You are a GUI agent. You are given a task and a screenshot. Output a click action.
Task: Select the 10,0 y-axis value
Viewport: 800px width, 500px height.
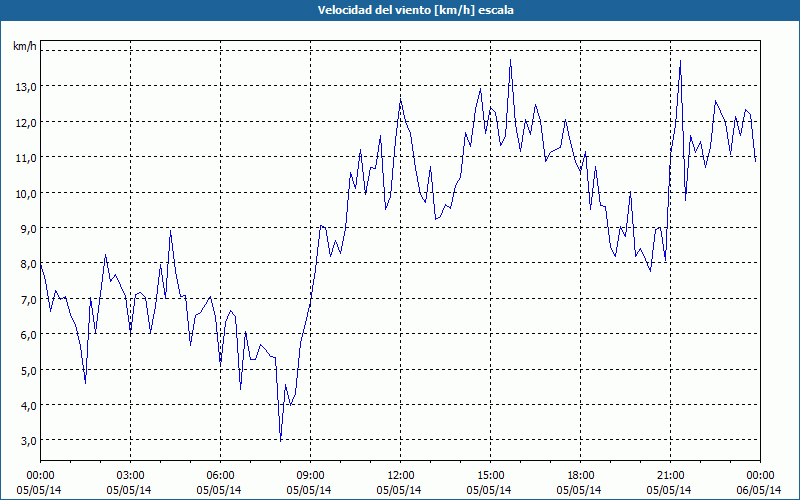26,194
